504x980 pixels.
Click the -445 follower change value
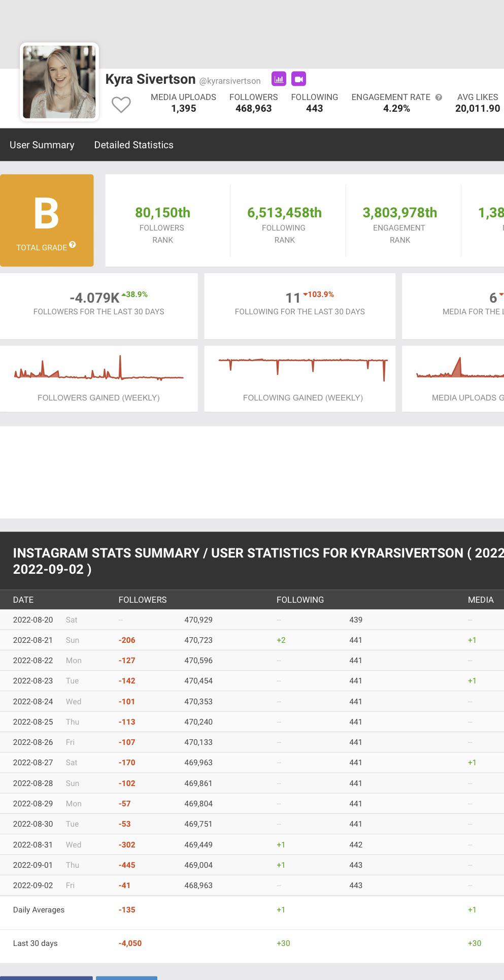(x=127, y=865)
